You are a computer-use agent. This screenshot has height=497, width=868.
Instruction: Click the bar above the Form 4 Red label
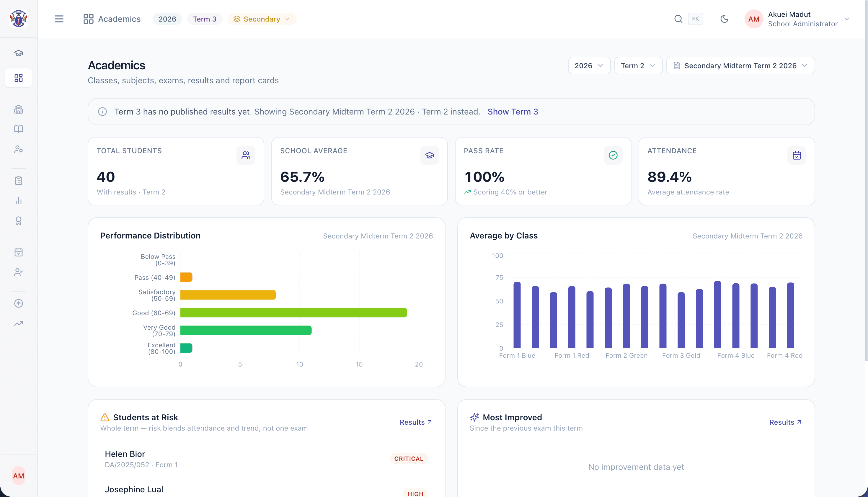point(790,315)
